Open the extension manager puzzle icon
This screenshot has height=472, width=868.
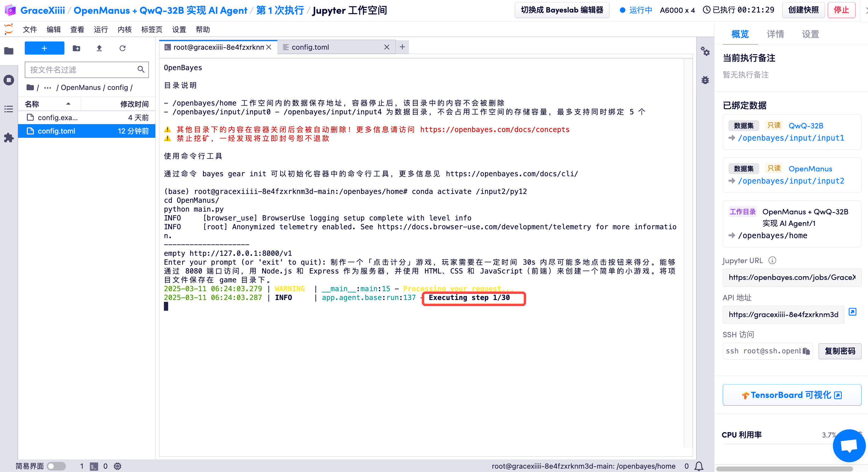[x=9, y=138]
